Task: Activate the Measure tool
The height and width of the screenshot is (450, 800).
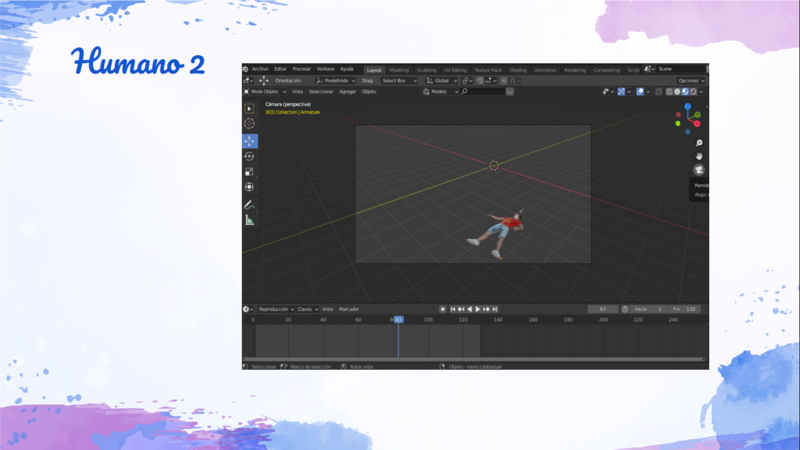Action: pos(249,220)
